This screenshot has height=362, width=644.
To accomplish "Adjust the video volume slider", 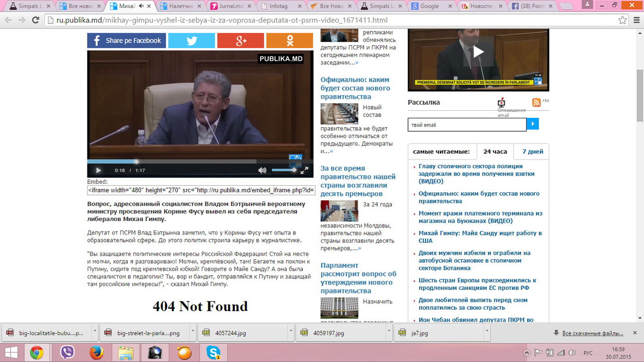I will [284, 170].
